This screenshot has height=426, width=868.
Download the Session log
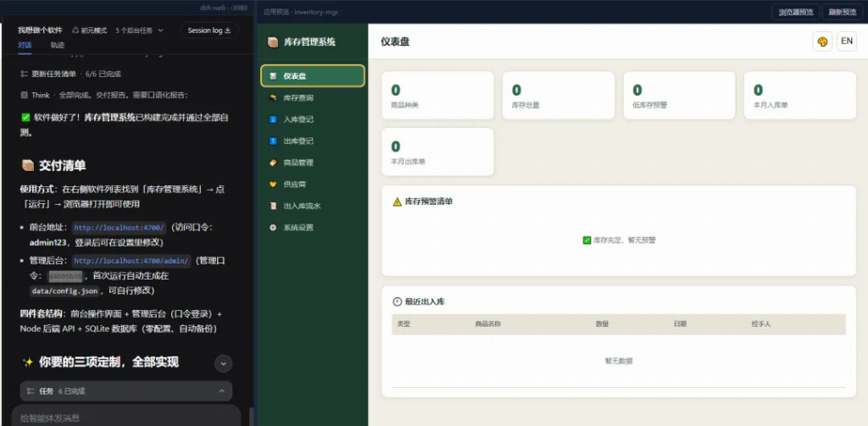209,30
